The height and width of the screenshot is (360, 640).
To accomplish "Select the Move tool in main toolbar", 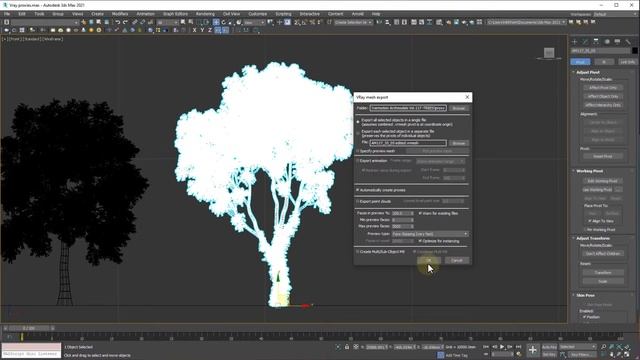I will pos(216,22).
